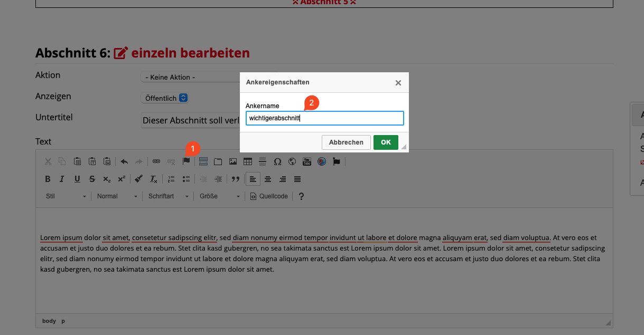Toggle underline formatting
The width and height of the screenshot is (644, 335).
pyautogui.click(x=77, y=179)
